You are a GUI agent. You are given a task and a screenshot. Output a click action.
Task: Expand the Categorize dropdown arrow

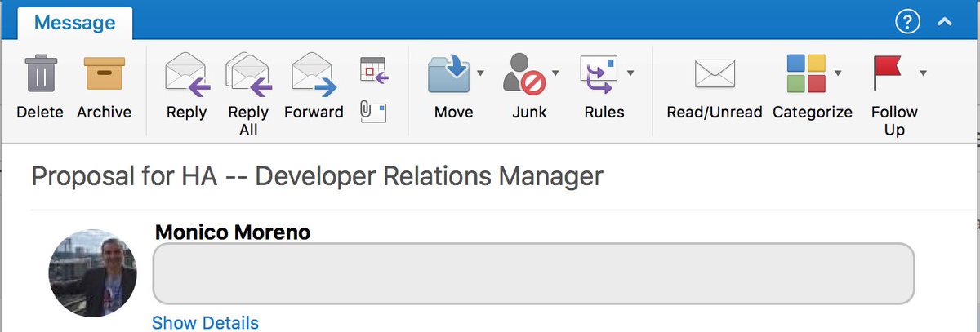[x=838, y=73]
